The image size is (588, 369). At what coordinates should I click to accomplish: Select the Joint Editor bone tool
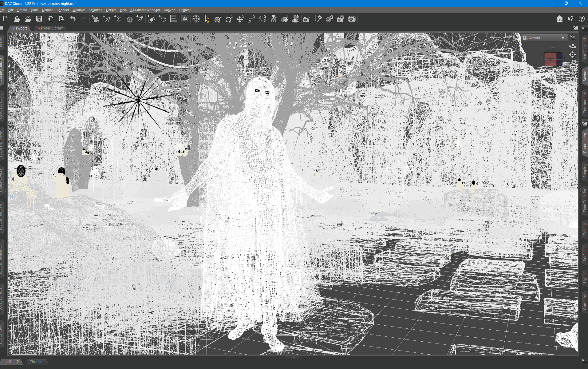(262, 19)
